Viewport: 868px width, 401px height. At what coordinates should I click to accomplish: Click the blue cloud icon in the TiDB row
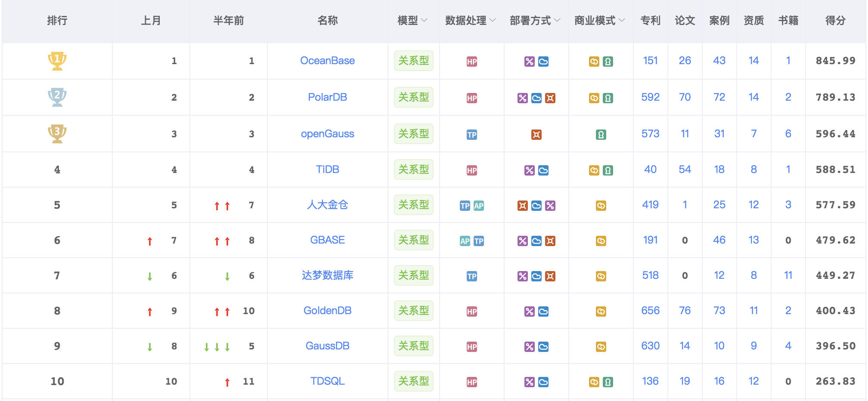pos(543,170)
